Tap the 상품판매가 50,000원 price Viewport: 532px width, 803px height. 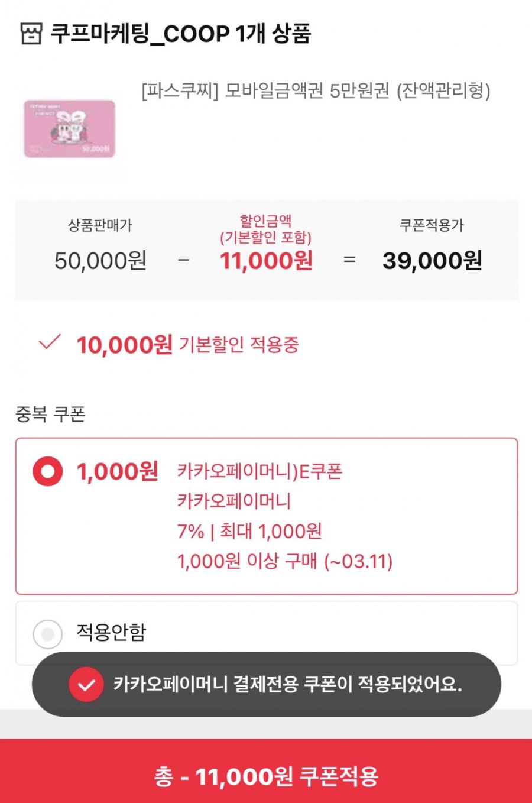[100, 260]
